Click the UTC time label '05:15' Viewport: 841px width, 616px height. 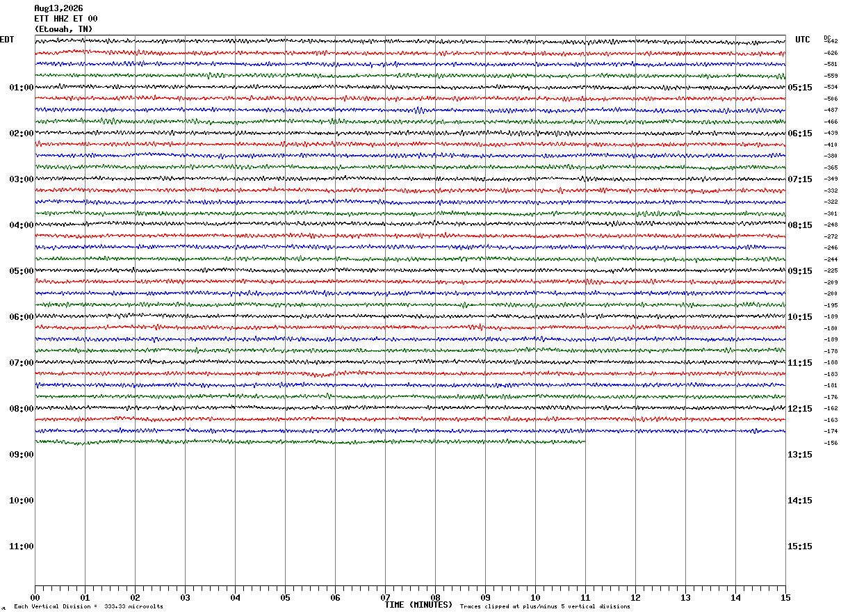pos(800,88)
